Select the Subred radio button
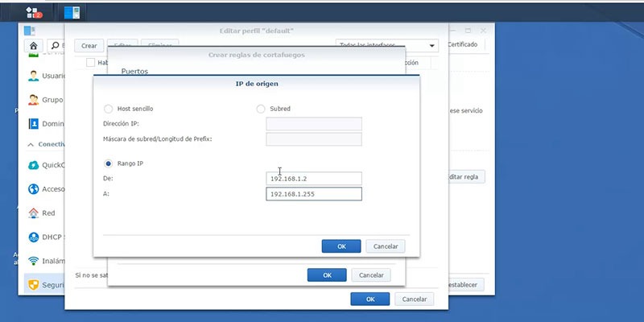This screenshot has height=322, width=644. tap(260, 109)
